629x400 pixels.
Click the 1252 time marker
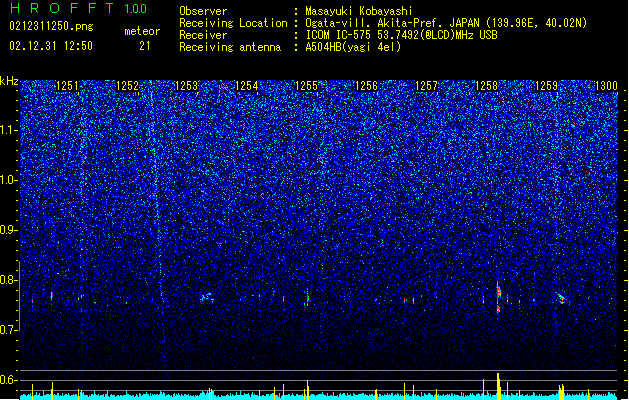tap(127, 86)
